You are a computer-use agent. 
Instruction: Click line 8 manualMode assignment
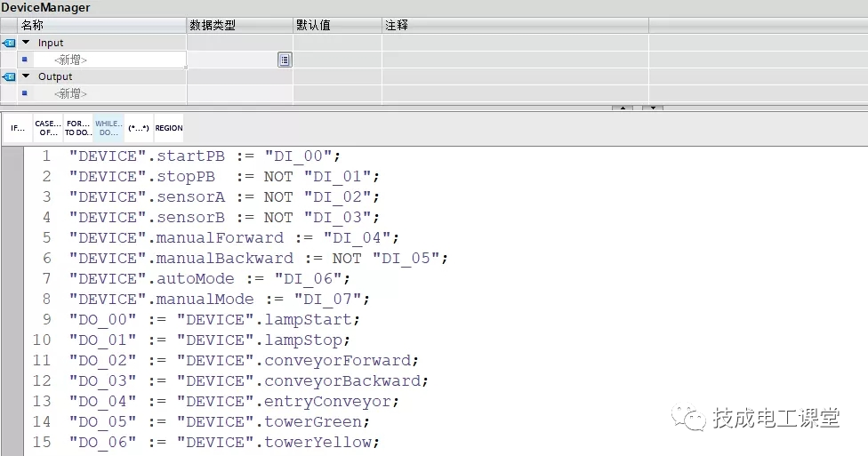(219, 300)
